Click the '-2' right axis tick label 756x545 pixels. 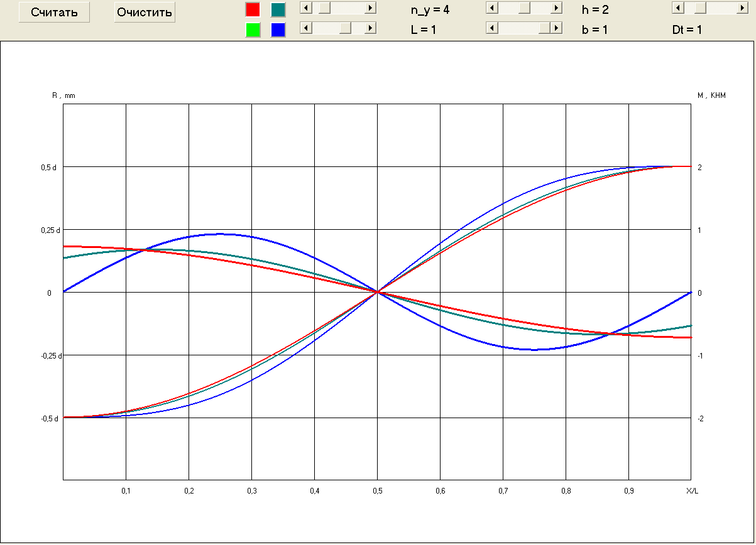699,418
